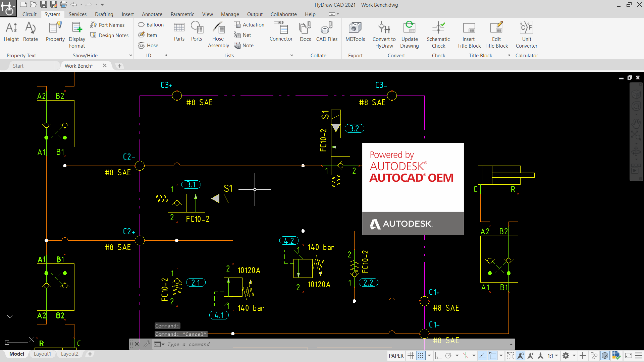This screenshot has width=644, height=362.
Task: Switch to the Layout1 tab
Action: point(42,354)
